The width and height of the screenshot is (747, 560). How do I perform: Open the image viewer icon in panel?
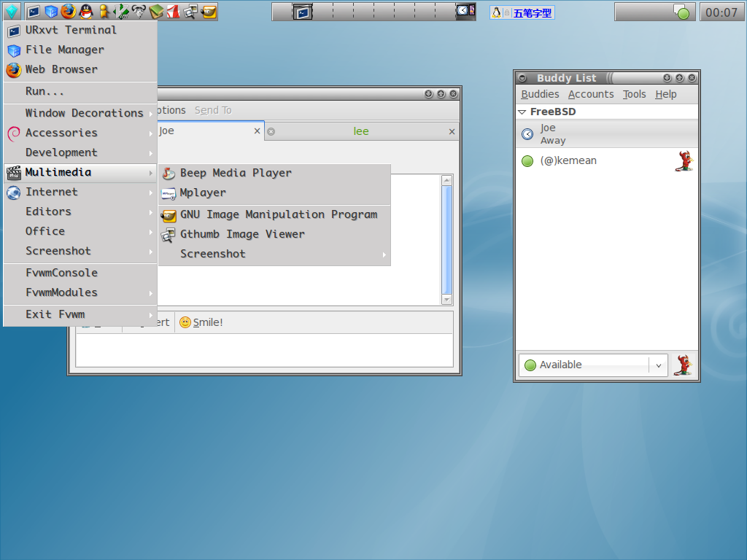[190, 12]
